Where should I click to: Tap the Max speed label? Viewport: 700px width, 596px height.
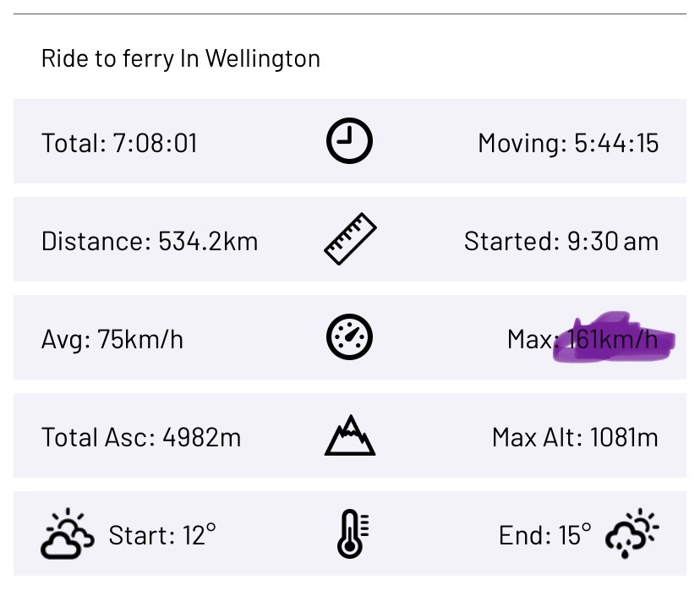[531, 340]
